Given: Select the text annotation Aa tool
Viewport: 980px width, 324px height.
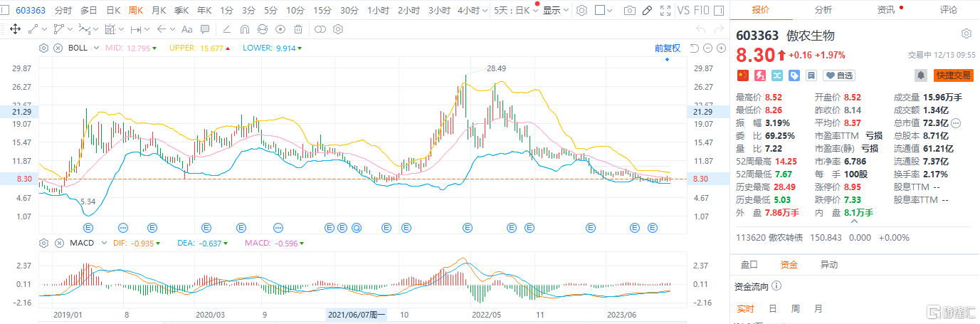Looking at the screenshot, I should 186,29.
